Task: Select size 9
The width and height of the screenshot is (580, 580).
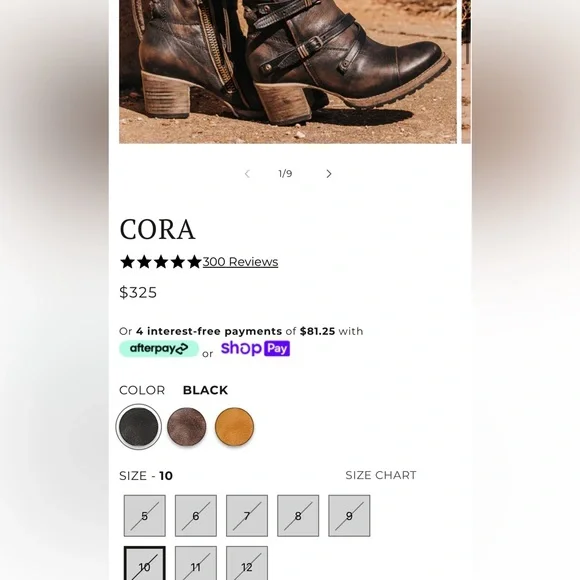Action: point(349,516)
